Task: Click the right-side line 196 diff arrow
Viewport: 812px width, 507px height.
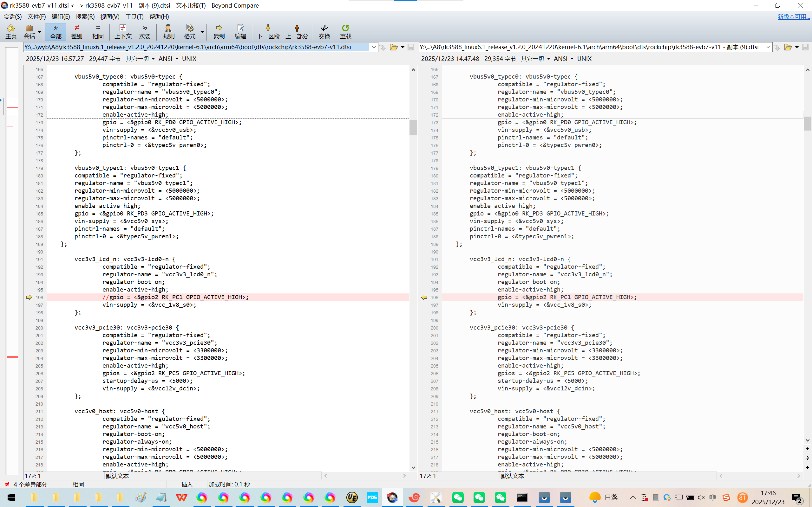Action: pos(424,298)
